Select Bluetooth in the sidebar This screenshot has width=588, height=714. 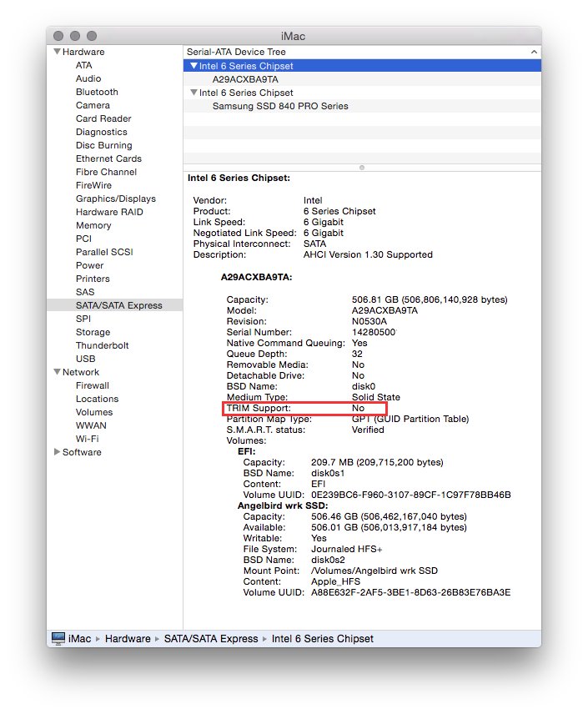(x=97, y=92)
